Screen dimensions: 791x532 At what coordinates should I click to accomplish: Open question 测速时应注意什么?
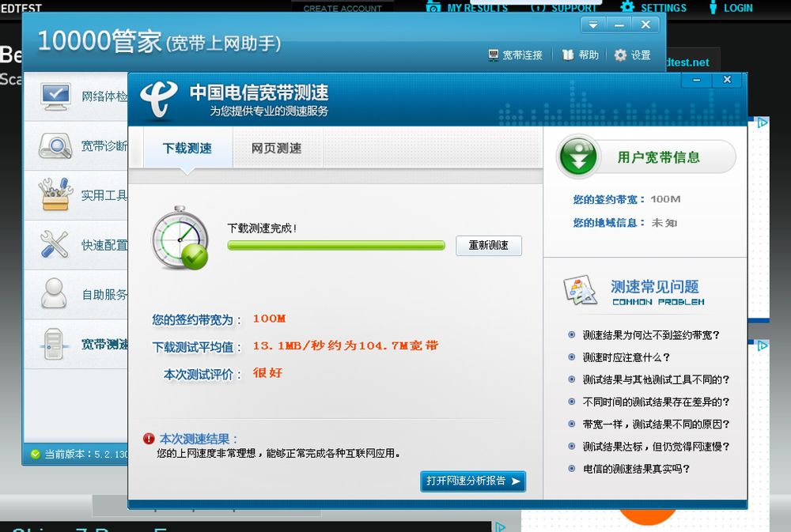point(626,357)
